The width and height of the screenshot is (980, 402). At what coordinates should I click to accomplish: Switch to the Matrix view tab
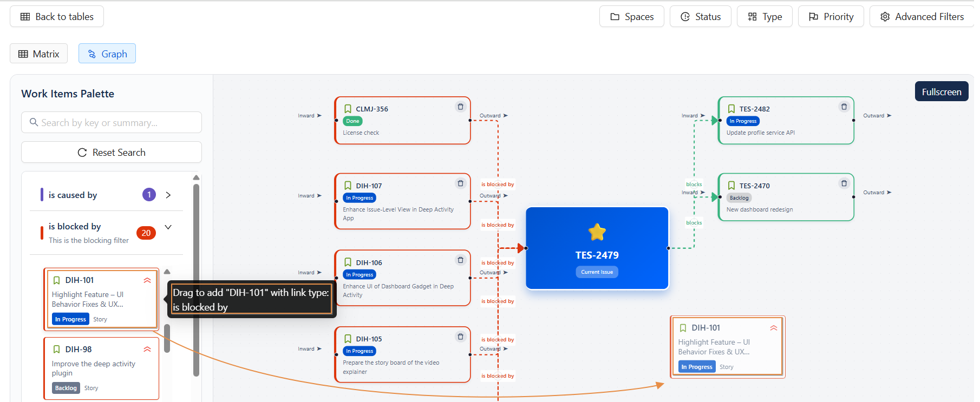coord(39,54)
